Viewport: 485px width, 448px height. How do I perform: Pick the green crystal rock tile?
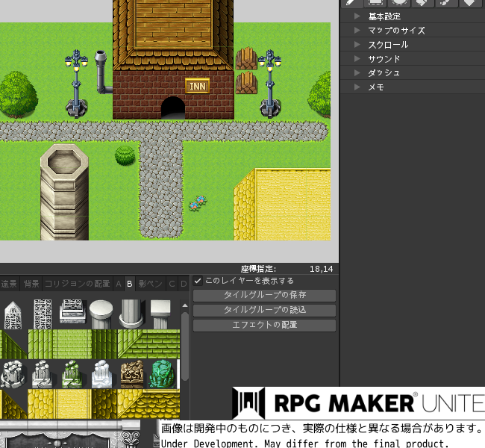[x=162, y=374]
